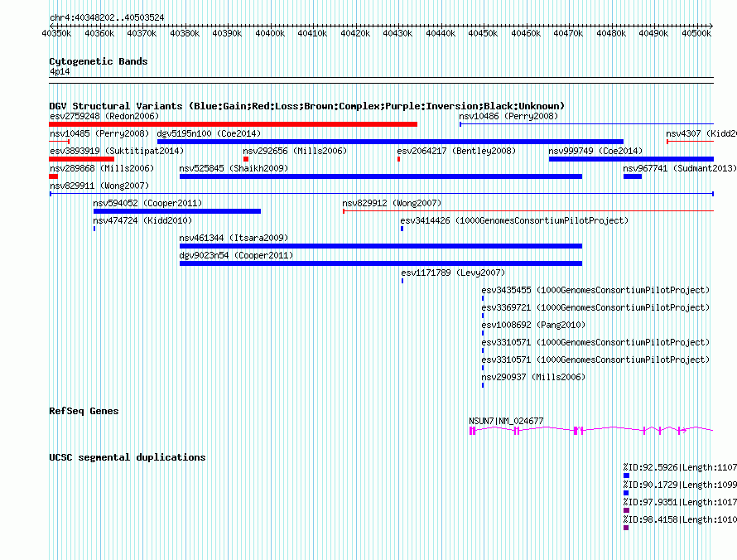Click the %ID:97.9351 segmental duplication label
This screenshot has width=737, height=560.
(680, 502)
